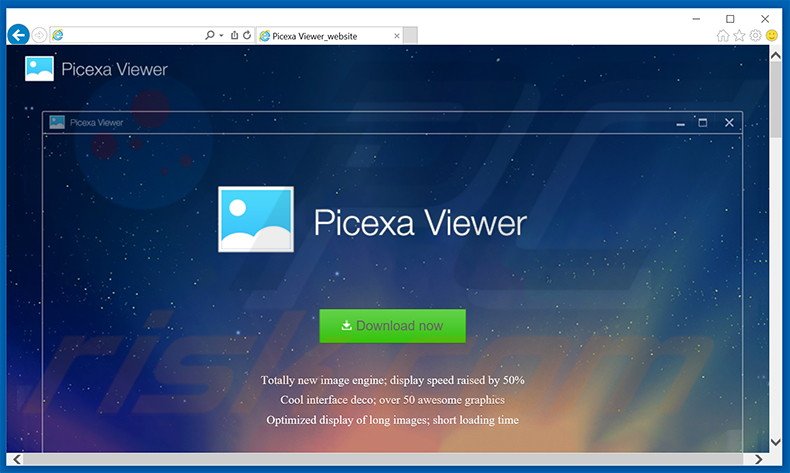Open browser Tools gear menu

point(755,35)
